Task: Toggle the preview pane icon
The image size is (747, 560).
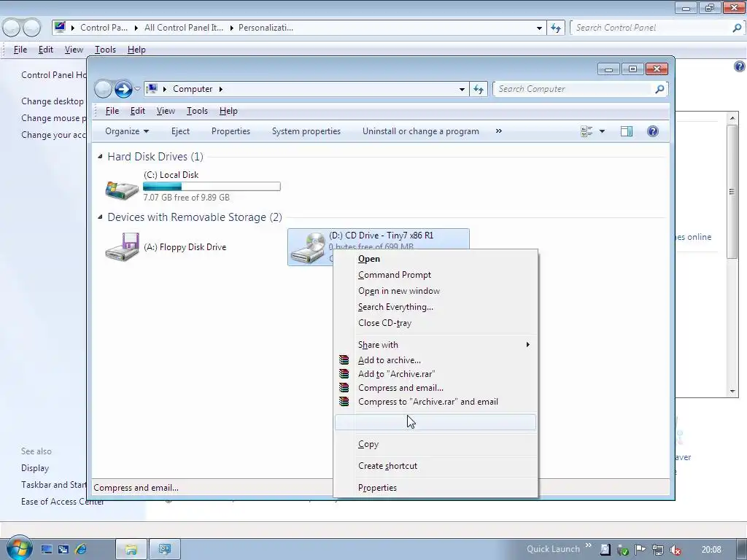Action: [x=627, y=131]
